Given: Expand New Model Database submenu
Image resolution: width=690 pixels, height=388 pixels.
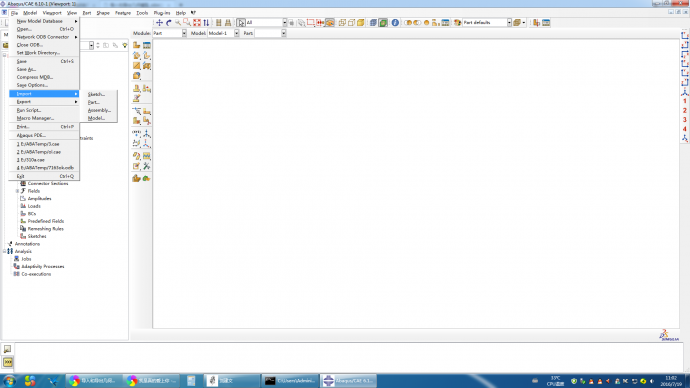Looking at the screenshot, I should coord(44,21).
